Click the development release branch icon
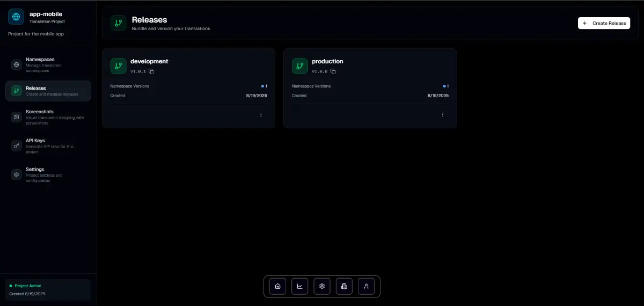 point(118,66)
